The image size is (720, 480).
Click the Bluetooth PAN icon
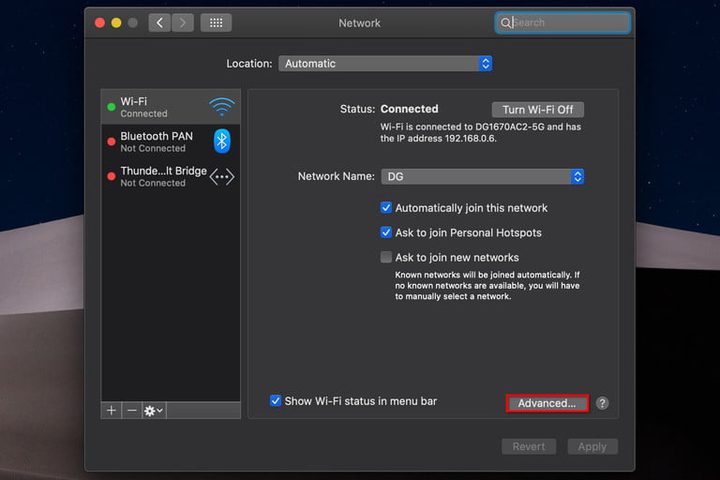click(222, 141)
